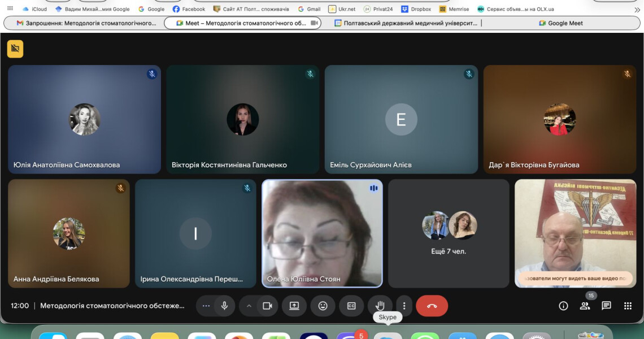Open the Privat24 bookmark
644x339 pixels.
[x=378, y=9]
